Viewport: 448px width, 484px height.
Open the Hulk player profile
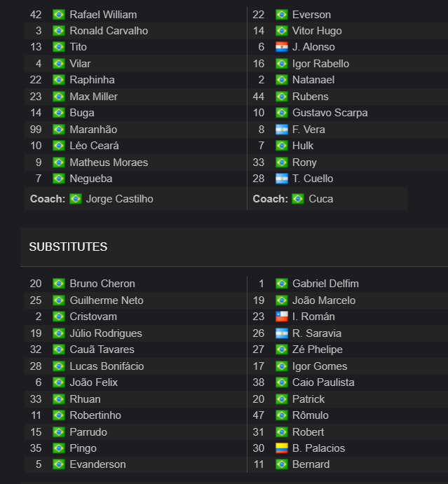pyautogui.click(x=303, y=146)
